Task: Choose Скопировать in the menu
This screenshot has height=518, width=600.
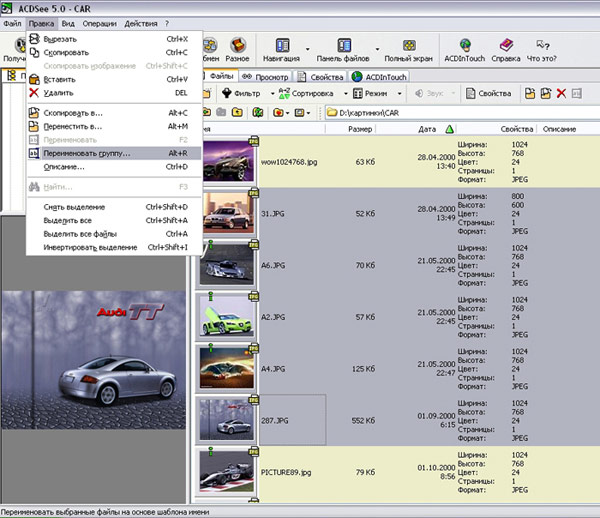Action: [114, 52]
